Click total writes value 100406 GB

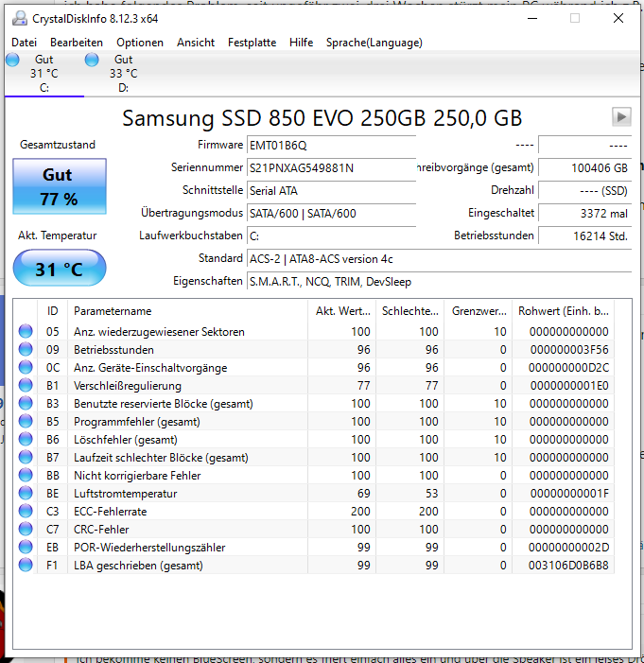tap(585, 168)
